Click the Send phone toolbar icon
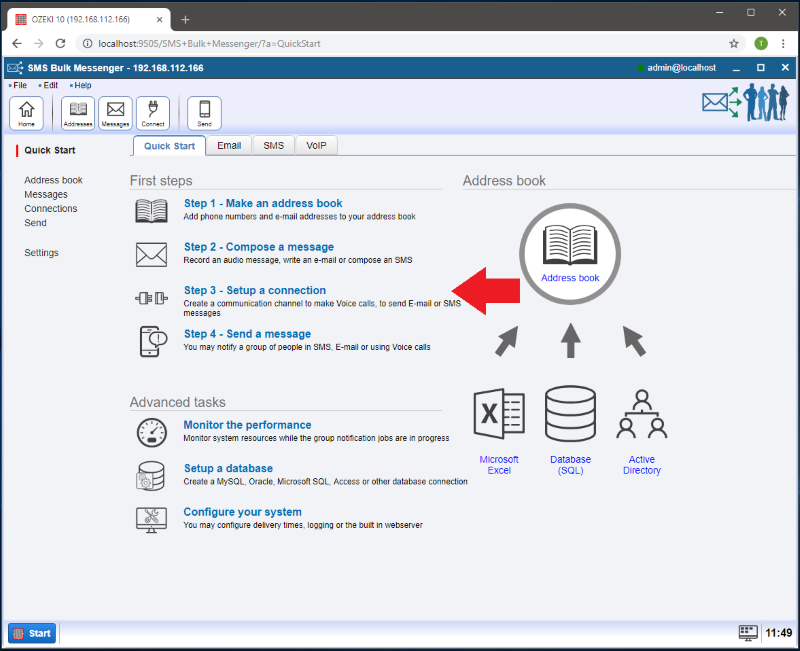Viewport: 800px width, 651px height. coord(204,113)
